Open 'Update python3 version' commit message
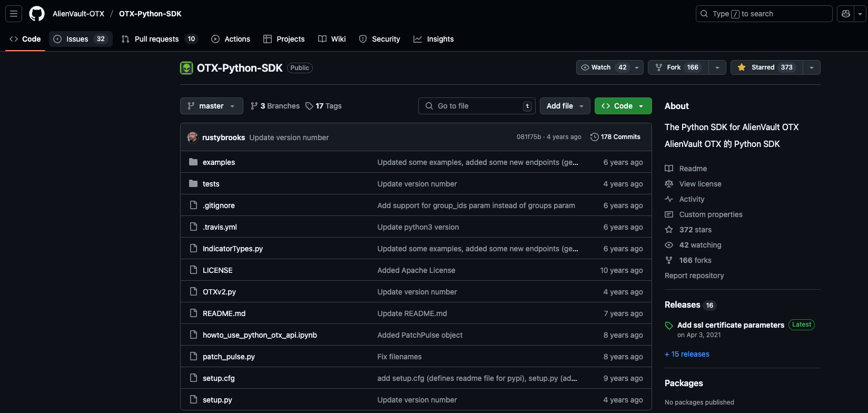The width and height of the screenshot is (868, 413). click(418, 227)
